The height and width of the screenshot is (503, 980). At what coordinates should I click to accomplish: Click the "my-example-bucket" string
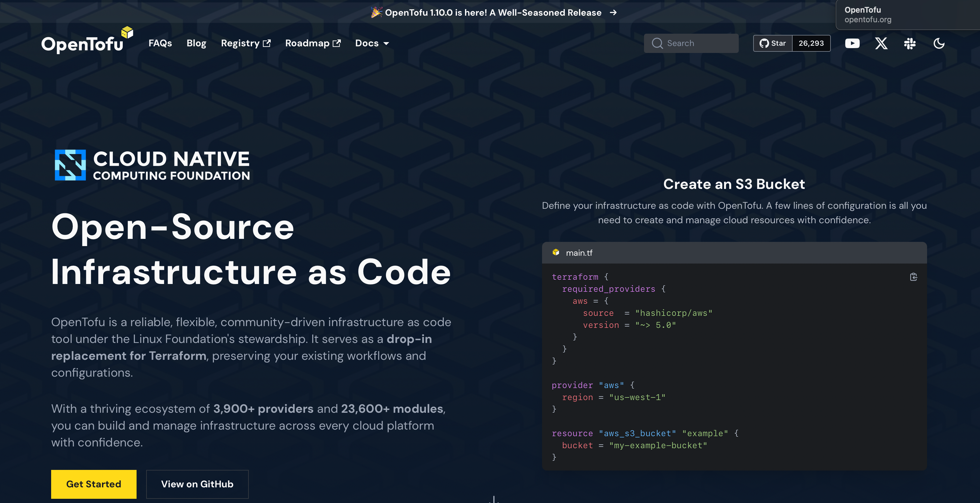(x=658, y=446)
